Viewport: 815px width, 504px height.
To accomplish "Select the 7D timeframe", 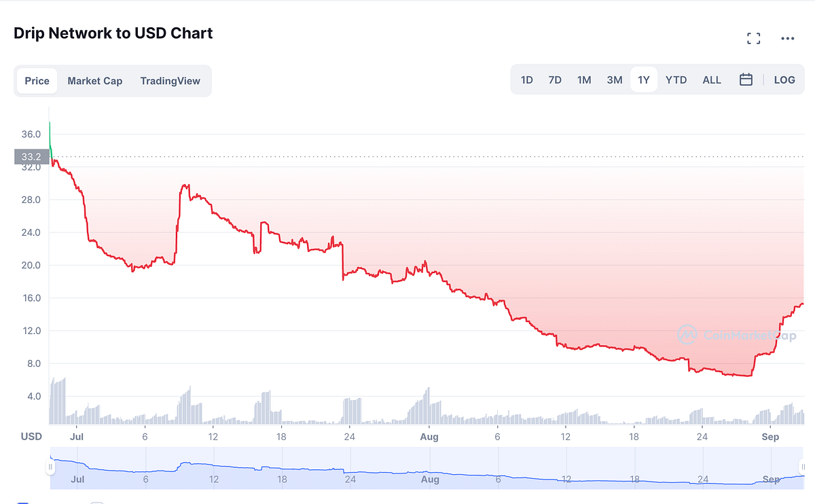I will click(x=555, y=79).
